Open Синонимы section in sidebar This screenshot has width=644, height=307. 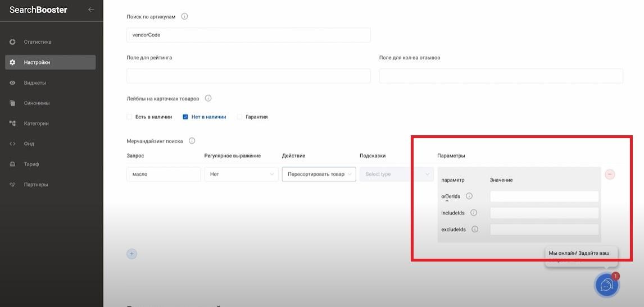click(x=37, y=103)
